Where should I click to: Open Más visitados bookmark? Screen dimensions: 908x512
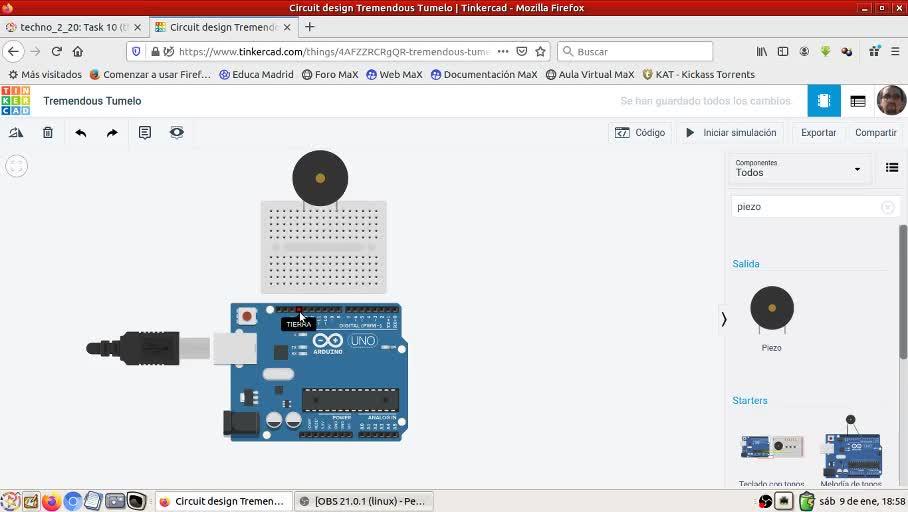pyautogui.click(x=45, y=74)
